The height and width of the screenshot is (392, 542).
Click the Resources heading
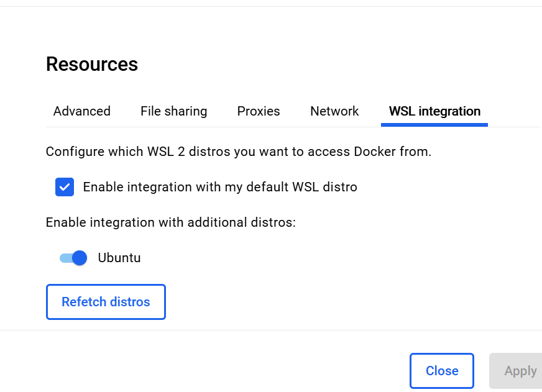pyautogui.click(x=92, y=64)
